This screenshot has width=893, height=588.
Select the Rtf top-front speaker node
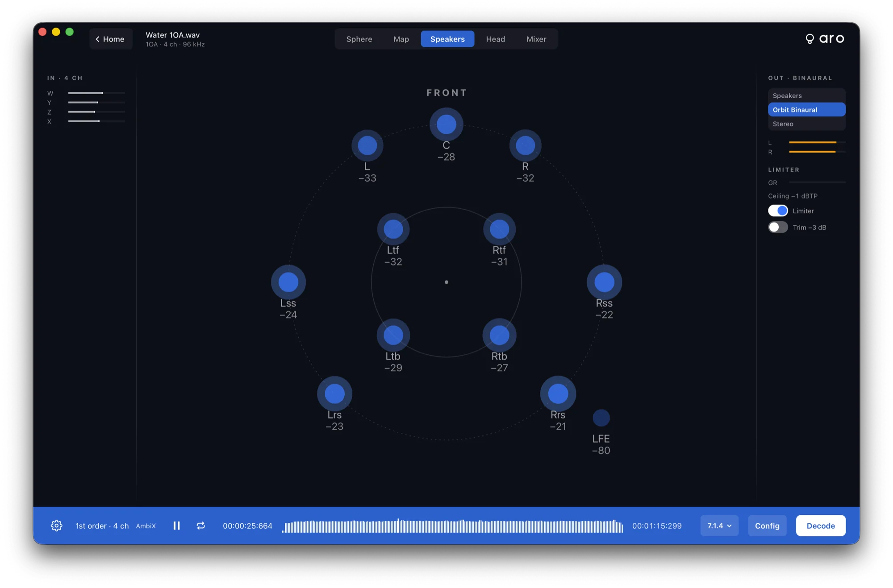click(x=499, y=229)
